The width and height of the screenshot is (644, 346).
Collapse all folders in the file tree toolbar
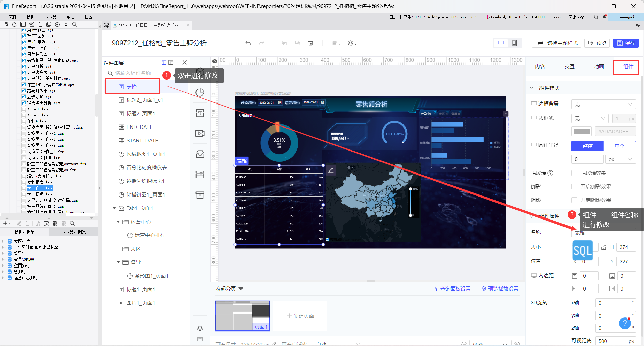pos(66,24)
